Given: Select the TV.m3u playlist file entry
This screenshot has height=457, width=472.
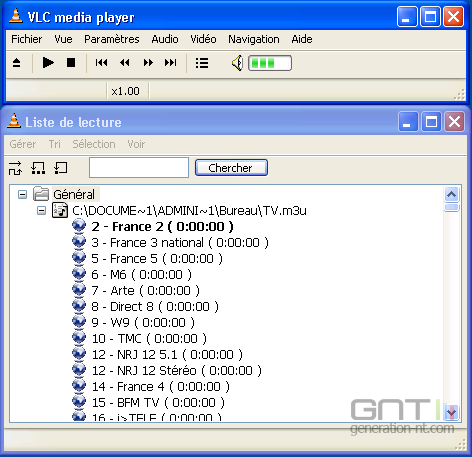Looking at the screenshot, I should [x=189, y=211].
